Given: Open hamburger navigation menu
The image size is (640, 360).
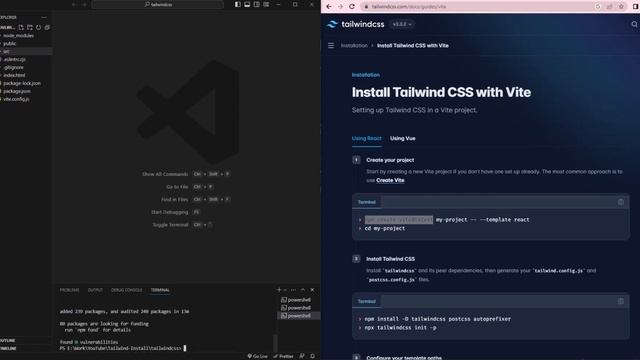Looking at the screenshot, I should pos(331,45).
